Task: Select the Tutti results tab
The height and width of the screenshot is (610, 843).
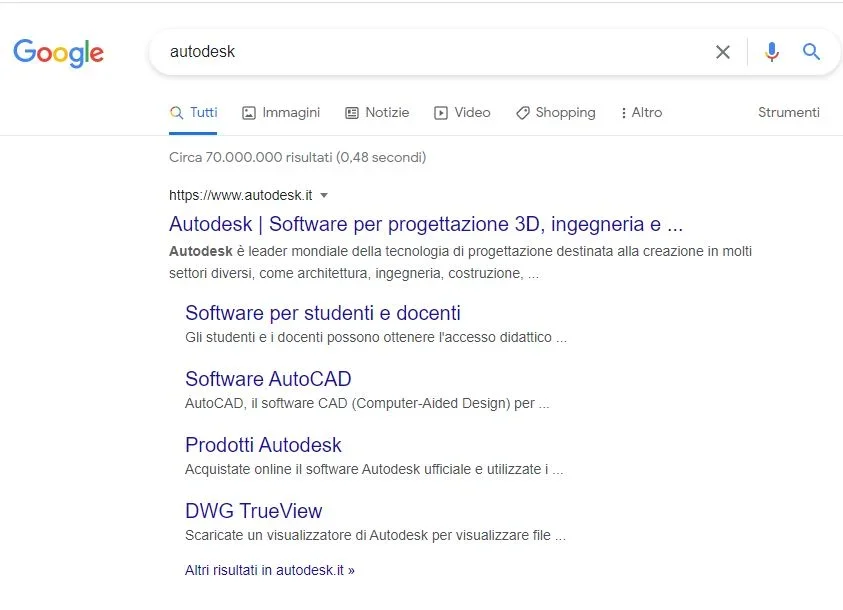Action: [x=194, y=113]
